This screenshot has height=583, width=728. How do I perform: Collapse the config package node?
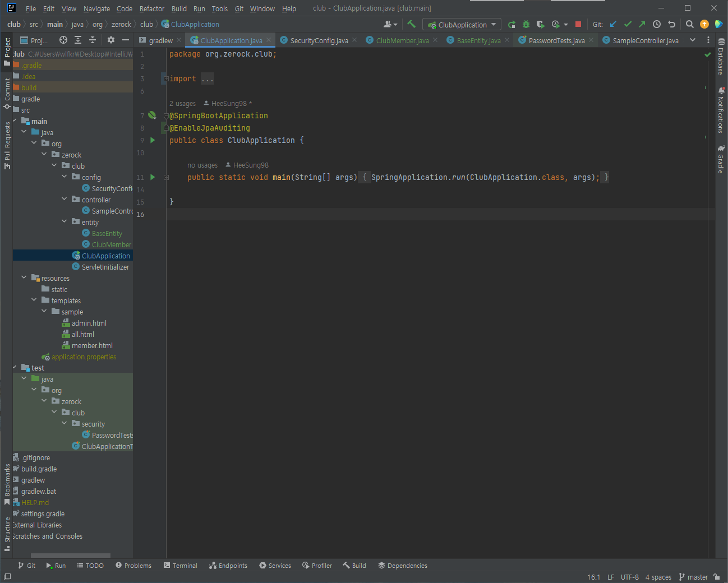point(64,177)
